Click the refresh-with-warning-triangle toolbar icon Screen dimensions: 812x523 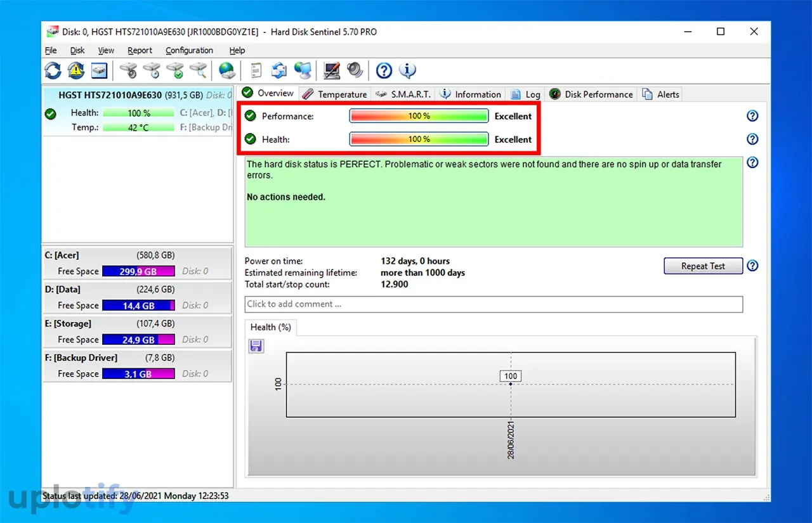(x=76, y=70)
